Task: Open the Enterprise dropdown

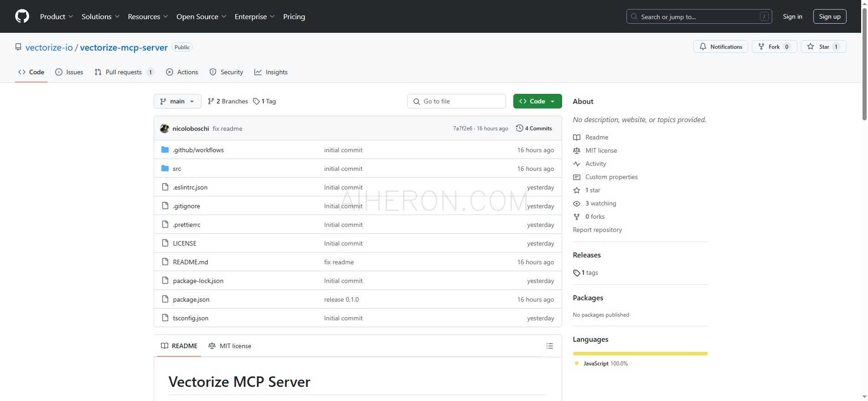Action: coord(255,16)
